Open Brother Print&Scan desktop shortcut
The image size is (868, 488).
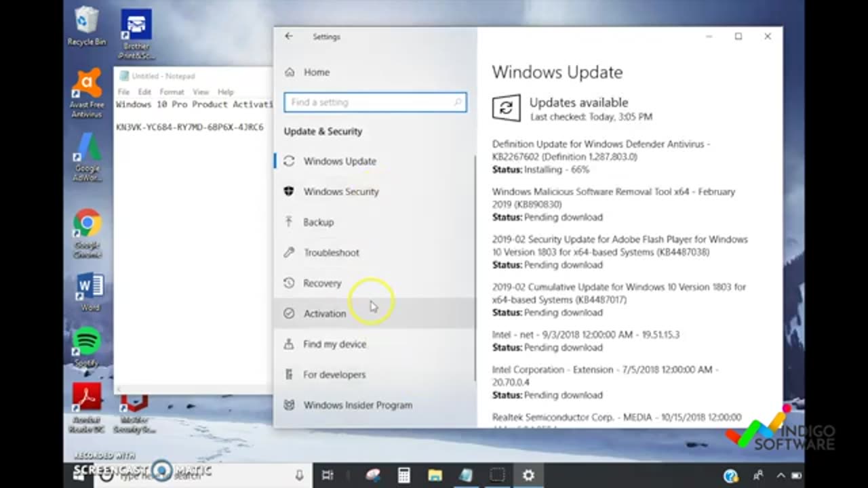(x=136, y=34)
